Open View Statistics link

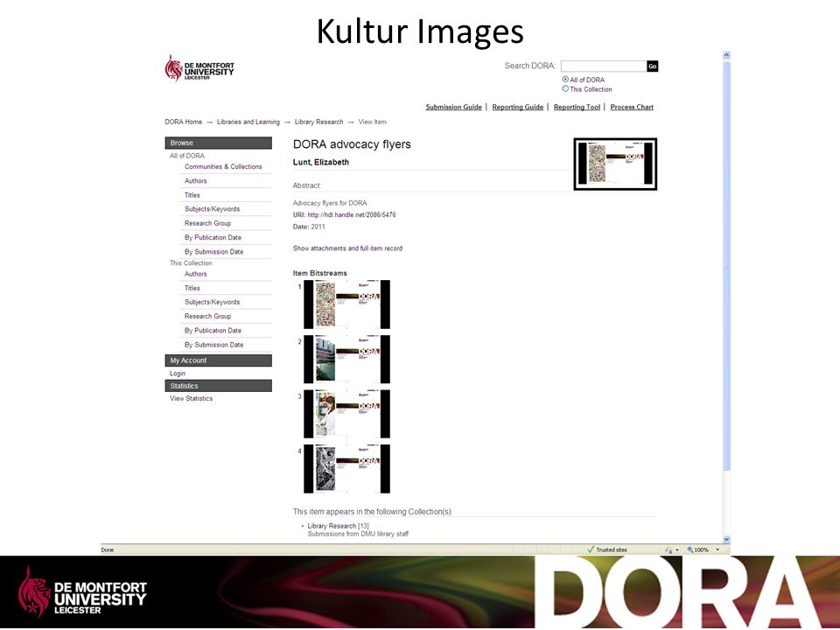(192, 399)
